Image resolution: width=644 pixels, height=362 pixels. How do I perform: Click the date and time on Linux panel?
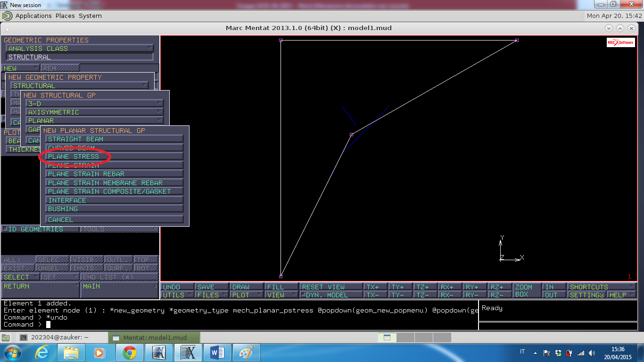click(614, 16)
